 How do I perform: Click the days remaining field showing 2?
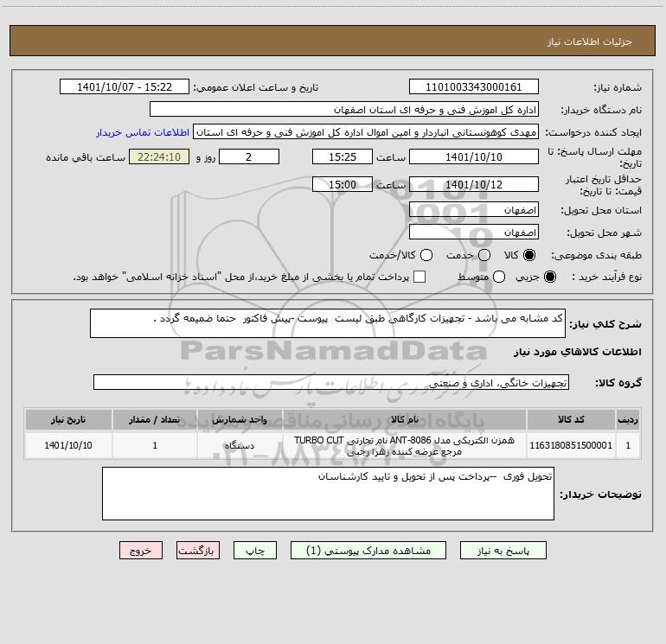click(249, 156)
